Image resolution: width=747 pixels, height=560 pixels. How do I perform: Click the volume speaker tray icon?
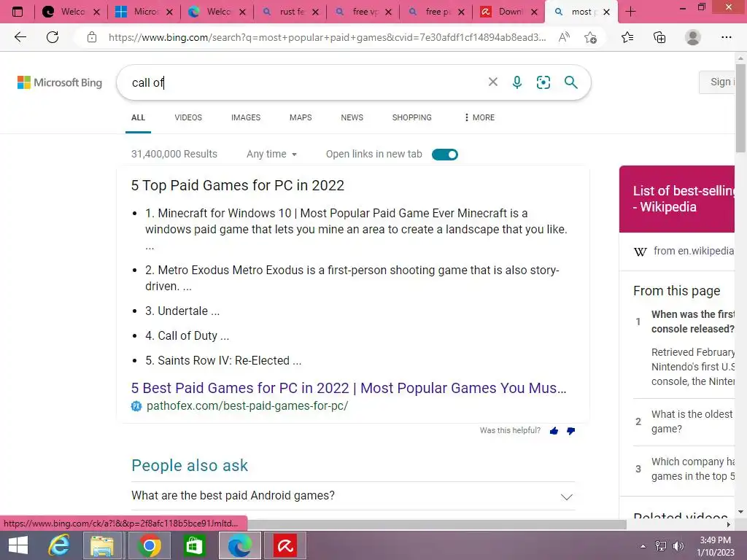678,546
